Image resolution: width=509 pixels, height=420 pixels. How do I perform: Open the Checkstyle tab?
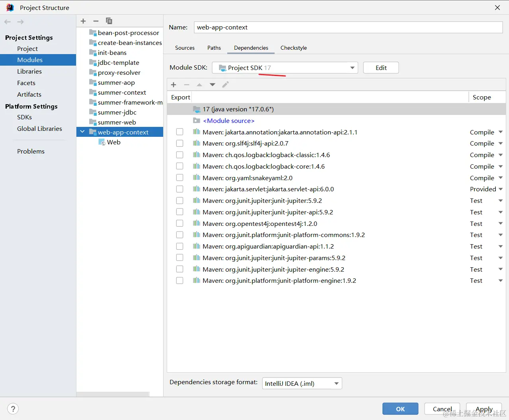click(x=294, y=48)
